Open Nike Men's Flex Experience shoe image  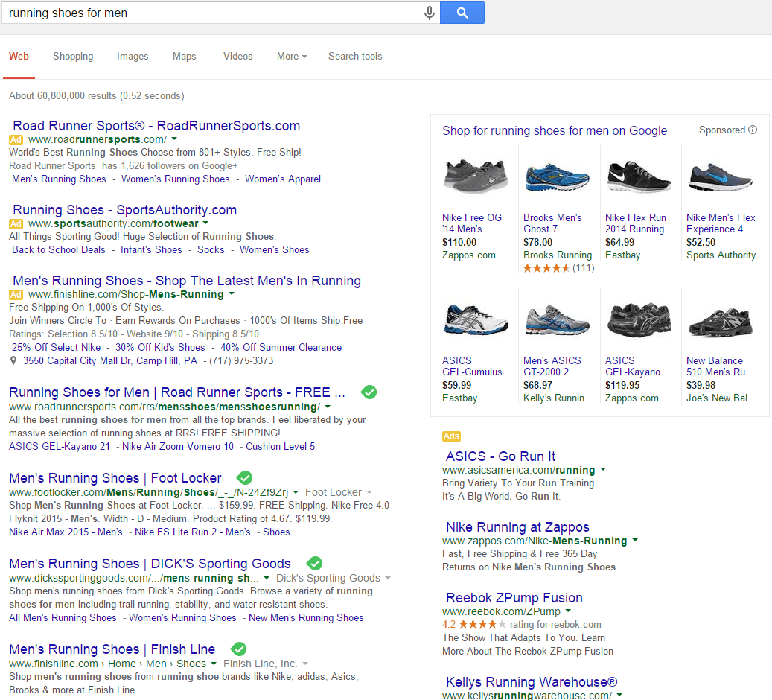point(720,176)
